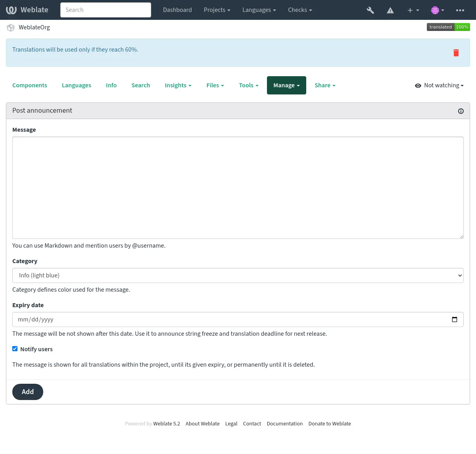Open the plus add menu
476x454 pixels.
click(x=413, y=10)
